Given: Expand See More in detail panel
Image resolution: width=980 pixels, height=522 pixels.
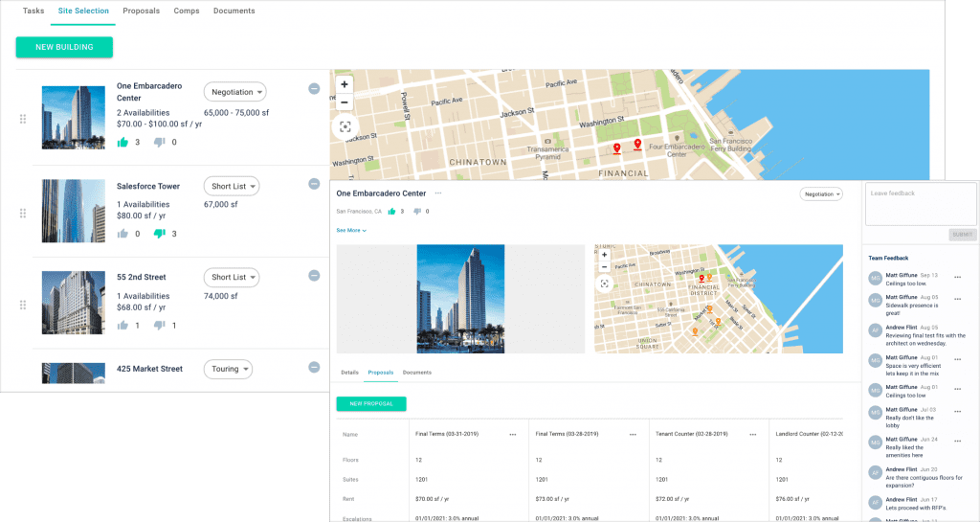Looking at the screenshot, I should pos(351,230).
